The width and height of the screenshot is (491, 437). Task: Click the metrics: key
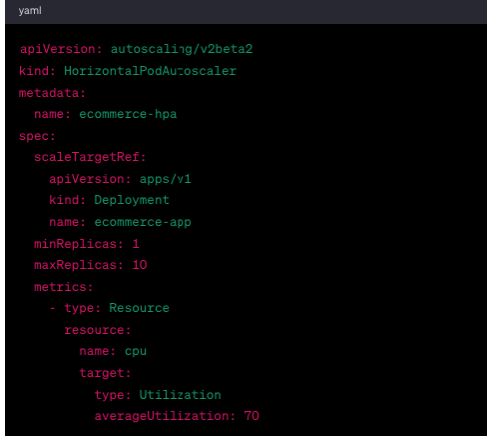63,287
